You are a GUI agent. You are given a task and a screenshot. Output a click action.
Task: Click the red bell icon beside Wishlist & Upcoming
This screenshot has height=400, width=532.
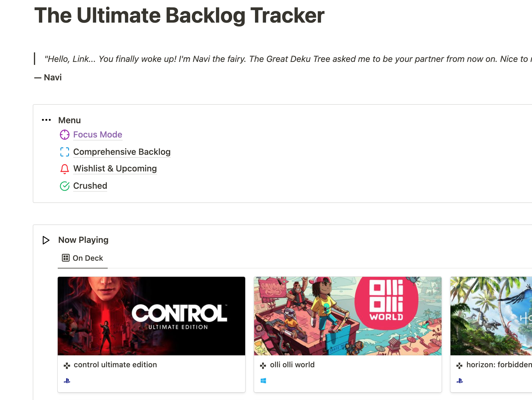pos(64,169)
